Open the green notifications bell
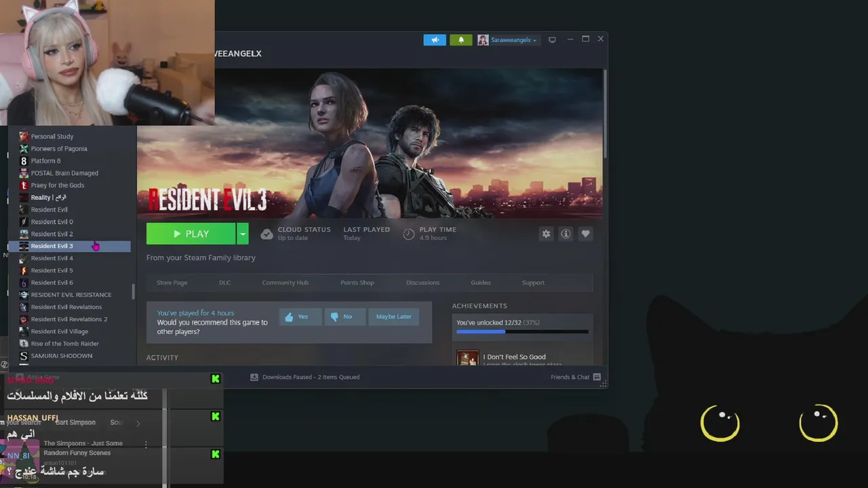 [x=460, y=40]
